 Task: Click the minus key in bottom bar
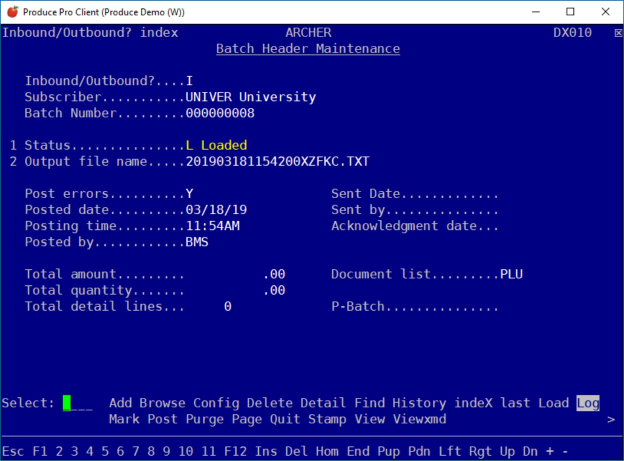click(565, 451)
